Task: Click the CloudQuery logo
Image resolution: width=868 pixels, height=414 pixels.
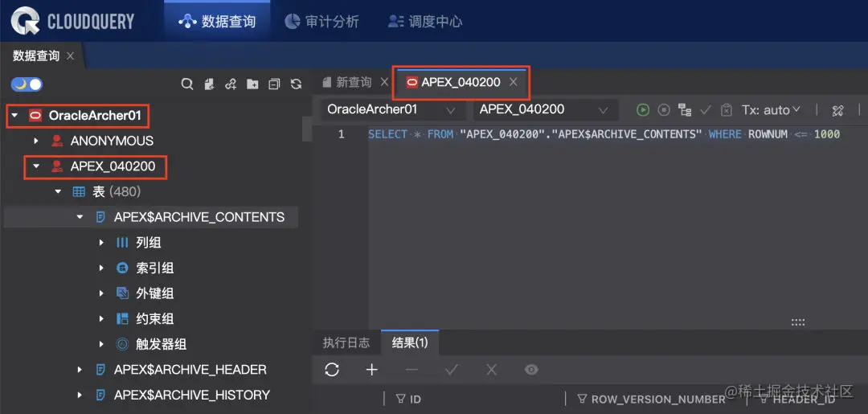Action: click(x=74, y=23)
